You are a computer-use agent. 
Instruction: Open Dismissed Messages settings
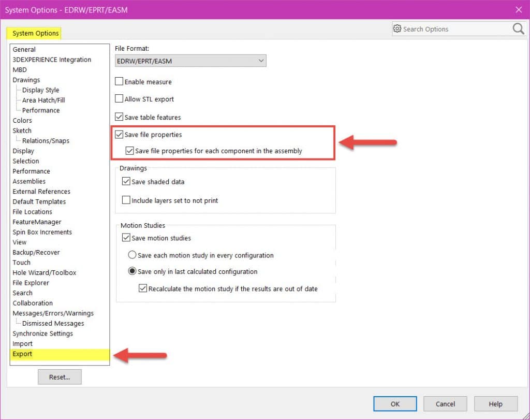(x=53, y=323)
